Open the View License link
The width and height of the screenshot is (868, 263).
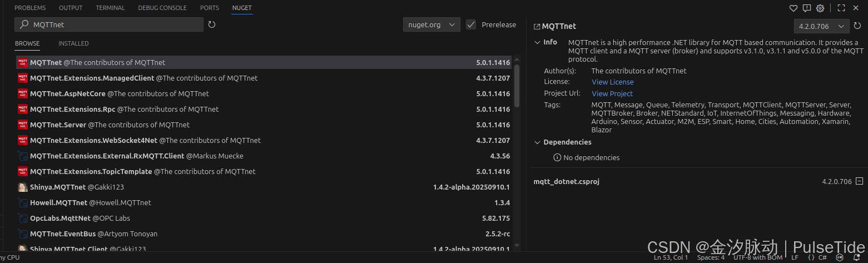click(612, 82)
